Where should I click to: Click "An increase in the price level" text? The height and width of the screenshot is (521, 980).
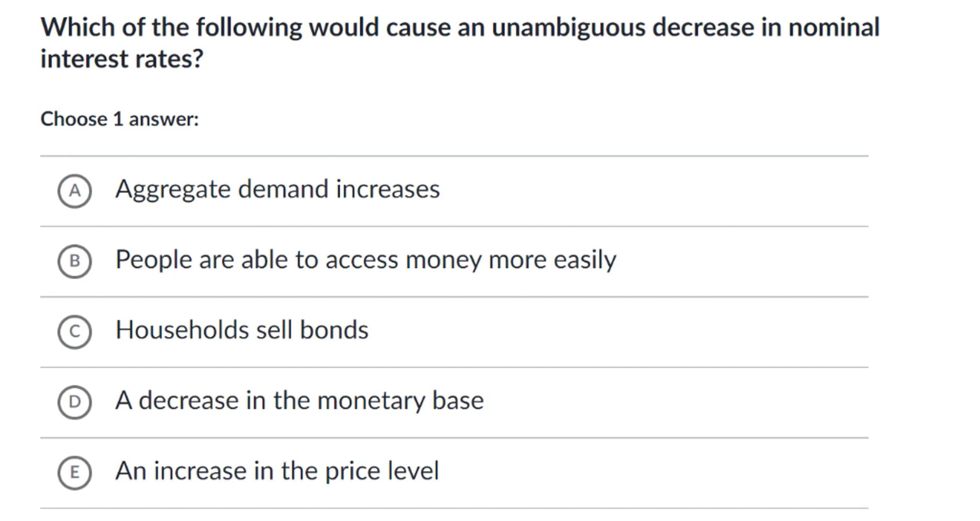tap(277, 471)
